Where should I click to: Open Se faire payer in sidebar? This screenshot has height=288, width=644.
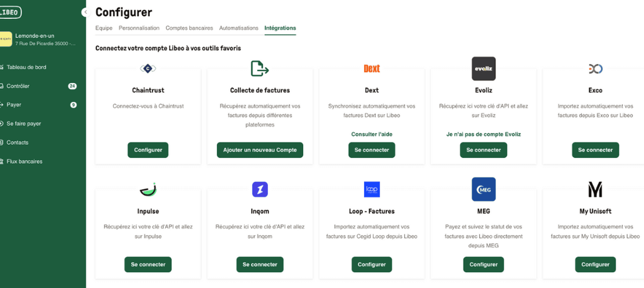[x=24, y=124]
